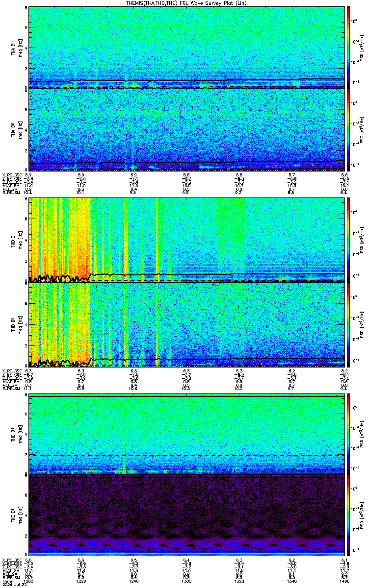The width and height of the screenshot is (368, 588).
Task: Select the THD B-parallel spectrogram panel
Action: coord(186,324)
